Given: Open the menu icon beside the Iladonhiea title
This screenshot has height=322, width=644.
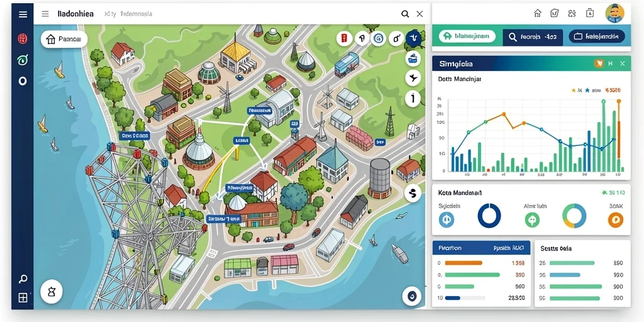Looking at the screenshot, I should 45,14.
